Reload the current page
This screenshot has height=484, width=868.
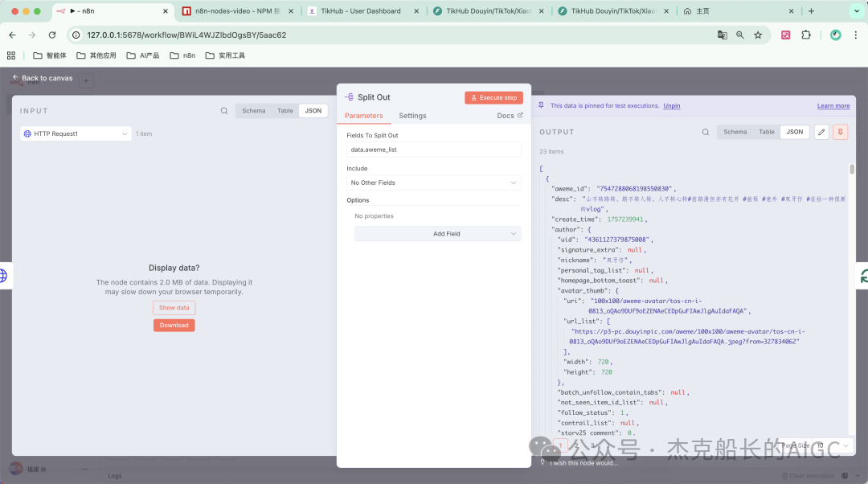tap(52, 35)
